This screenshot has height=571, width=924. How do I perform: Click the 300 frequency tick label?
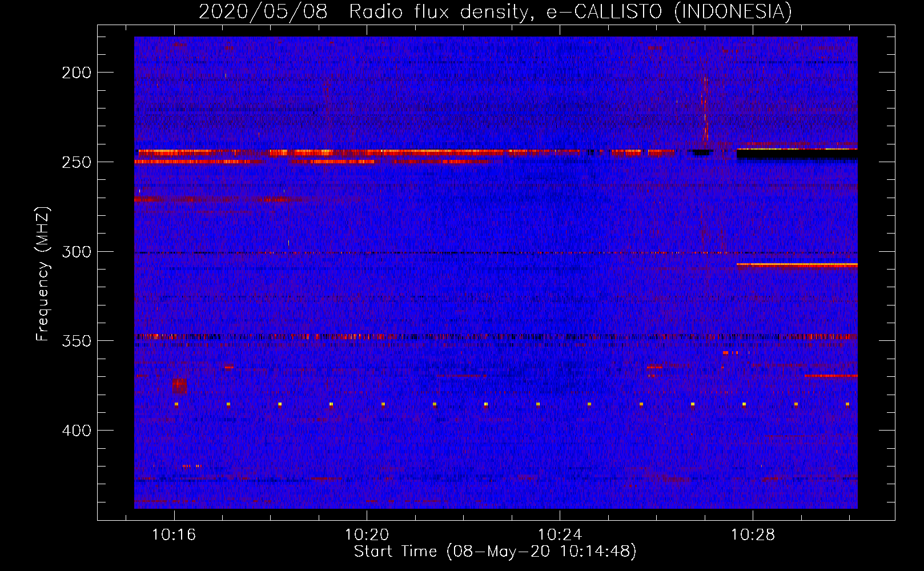[x=77, y=252]
